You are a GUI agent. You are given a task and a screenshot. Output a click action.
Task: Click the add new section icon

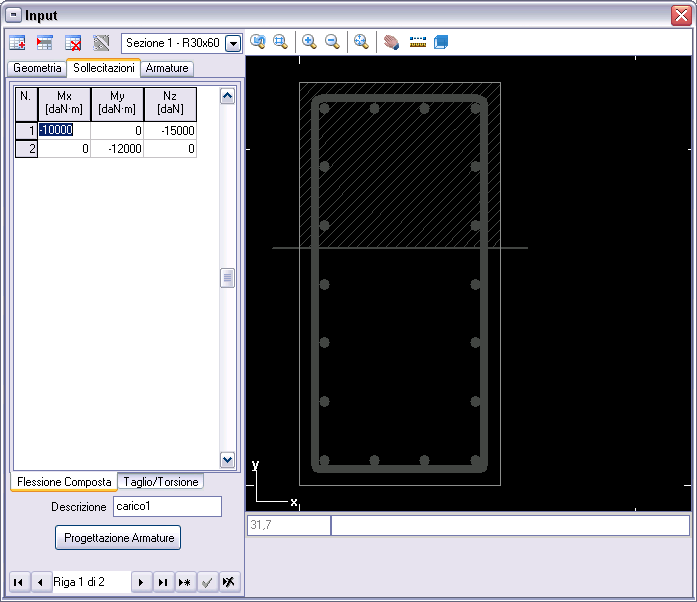click(17, 43)
